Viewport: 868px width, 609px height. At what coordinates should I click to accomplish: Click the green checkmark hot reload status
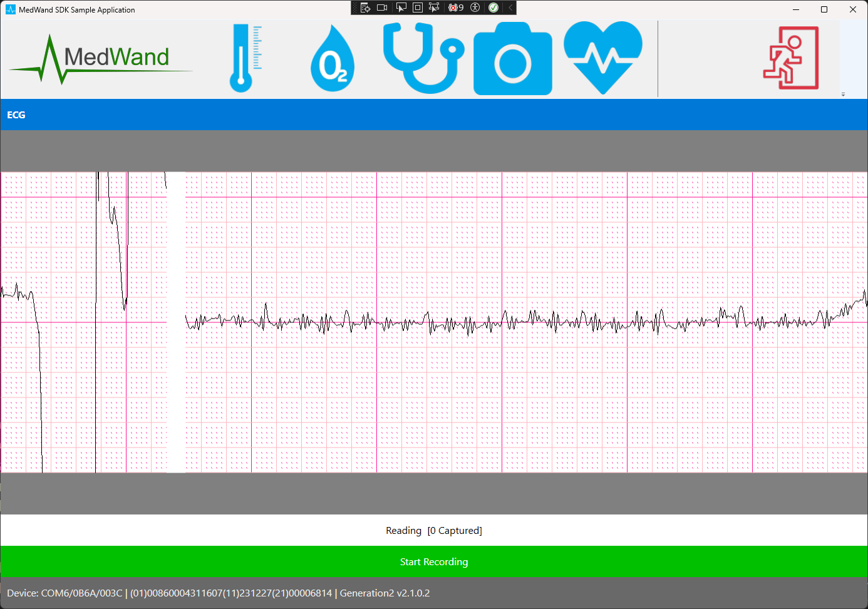coord(493,8)
